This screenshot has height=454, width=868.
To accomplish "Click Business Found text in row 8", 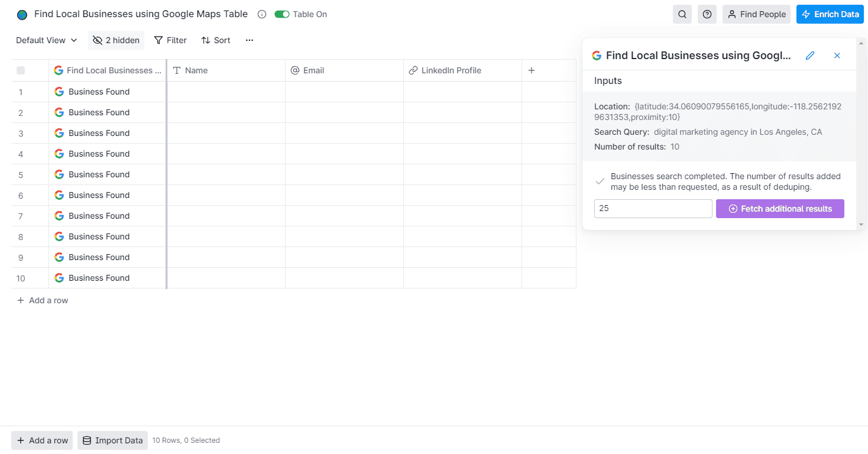I will pyautogui.click(x=99, y=236).
